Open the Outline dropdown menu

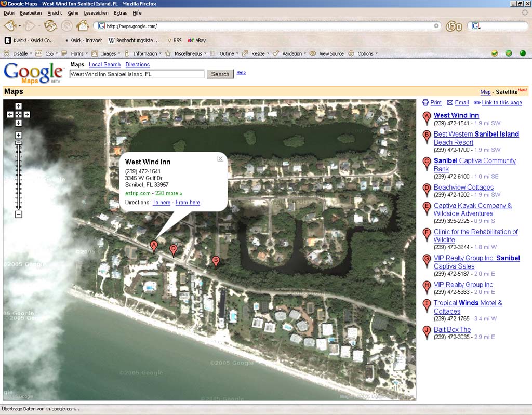tap(224, 53)
